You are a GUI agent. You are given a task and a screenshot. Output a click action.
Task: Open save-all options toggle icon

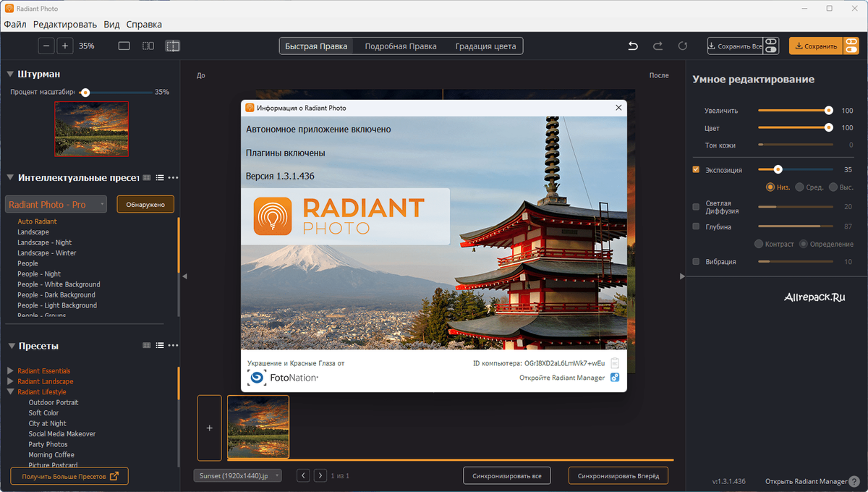(x=771, y=46)
